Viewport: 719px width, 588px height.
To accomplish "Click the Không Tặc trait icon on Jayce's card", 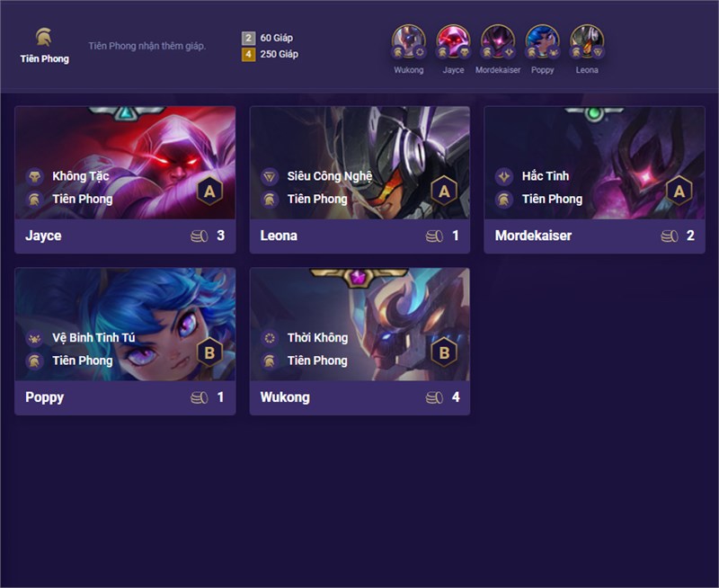I will (x=35, y=176).
